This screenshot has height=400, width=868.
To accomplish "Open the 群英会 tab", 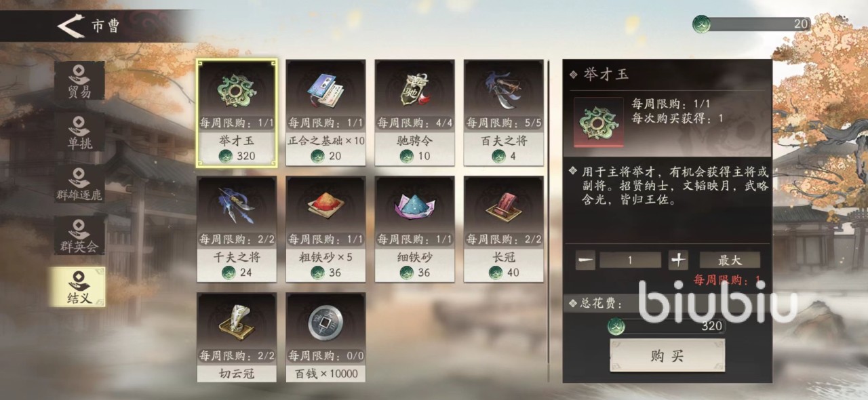I will tap(79, 235).
